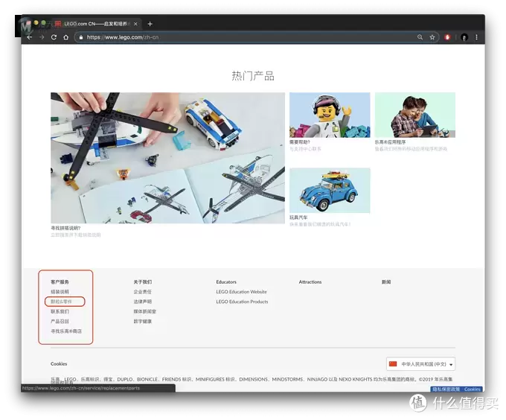Open the blue Beetle toy car image
The width and height of the screenshot is (506, 420).
pyautogui.click(x=330, y=190)
